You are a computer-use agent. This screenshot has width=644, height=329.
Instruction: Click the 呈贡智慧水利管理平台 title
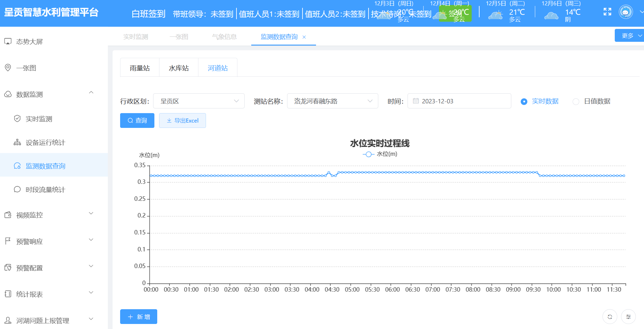51,12
